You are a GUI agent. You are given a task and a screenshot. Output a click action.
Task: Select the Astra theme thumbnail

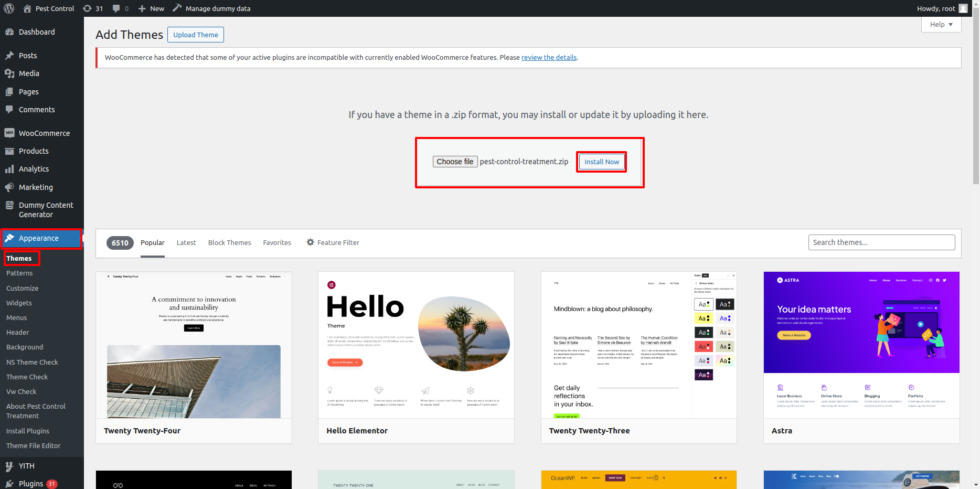coord(861,345)
